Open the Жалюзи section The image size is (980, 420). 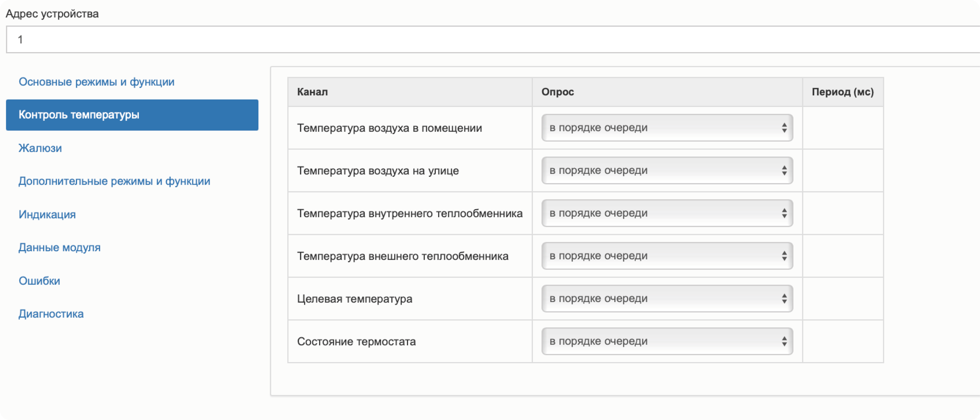click(x=40, y=148)
